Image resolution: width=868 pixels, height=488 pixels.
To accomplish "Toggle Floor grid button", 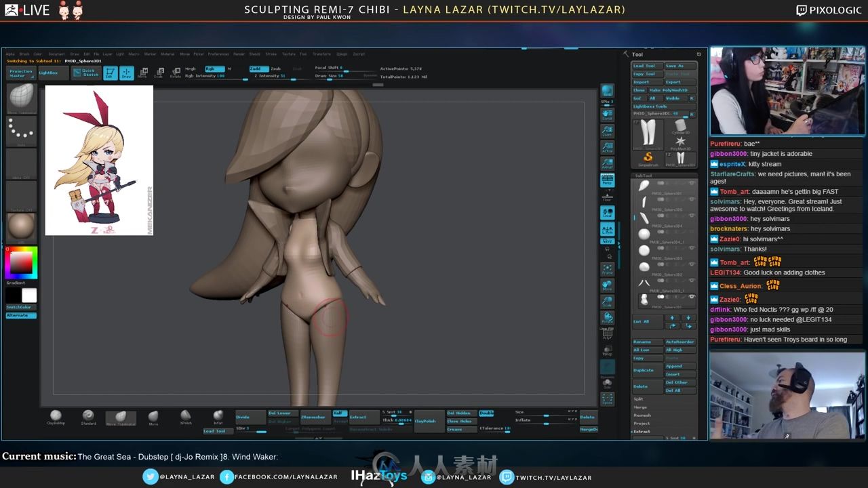I will pyautogui.click(x=608, y=197).
